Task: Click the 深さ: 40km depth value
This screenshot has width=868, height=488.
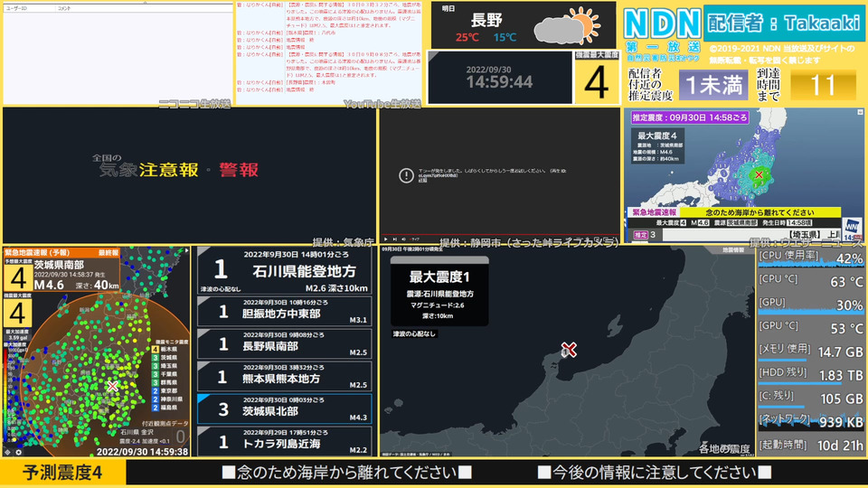Action: pos(97,286)
